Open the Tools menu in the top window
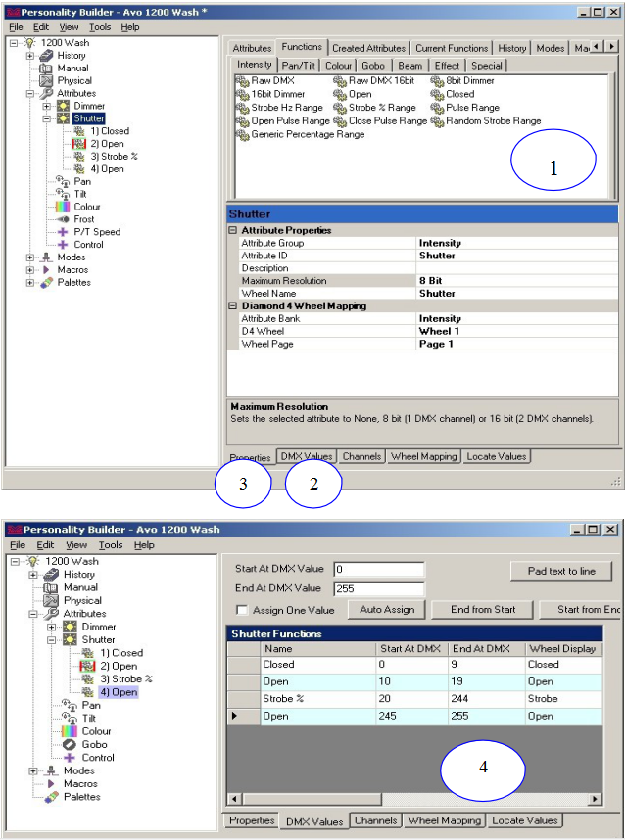Viewport: 625px width, 840px height. (100, 27)
